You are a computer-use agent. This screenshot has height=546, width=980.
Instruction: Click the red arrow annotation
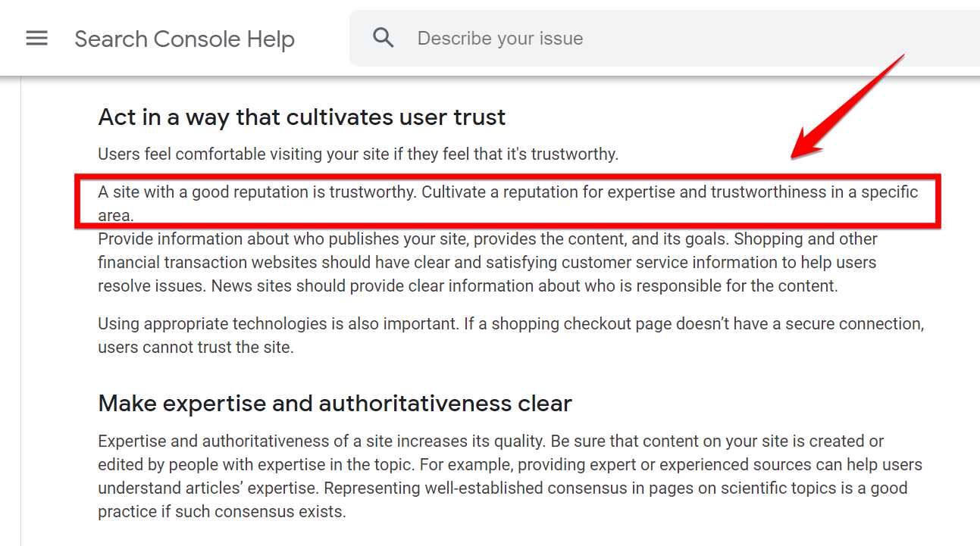pyautogui.click(x=849, y=106)
